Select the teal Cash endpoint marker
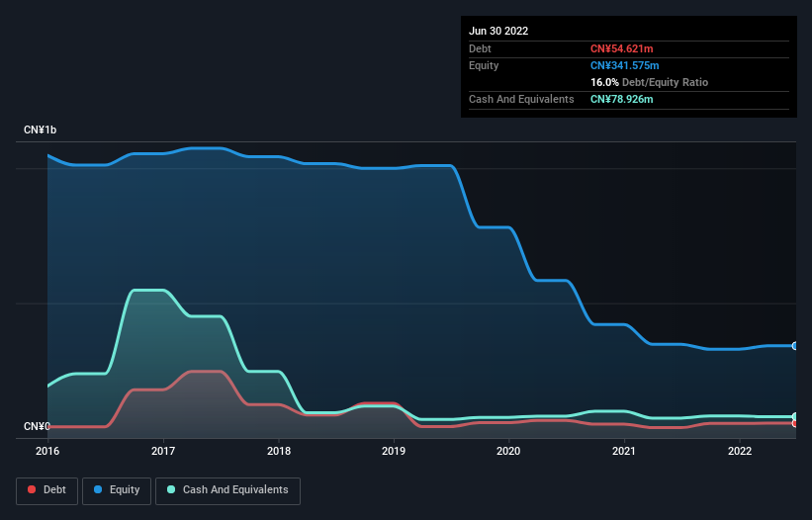Image resolution: width=812 pixels, height=520 pixels. point(795,416)
